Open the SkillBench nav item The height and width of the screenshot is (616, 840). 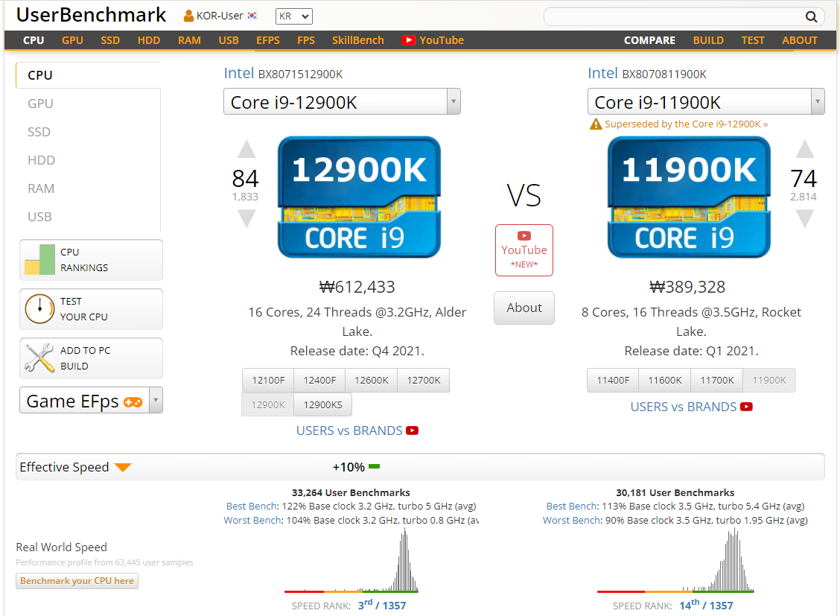(x=358, y=40)
